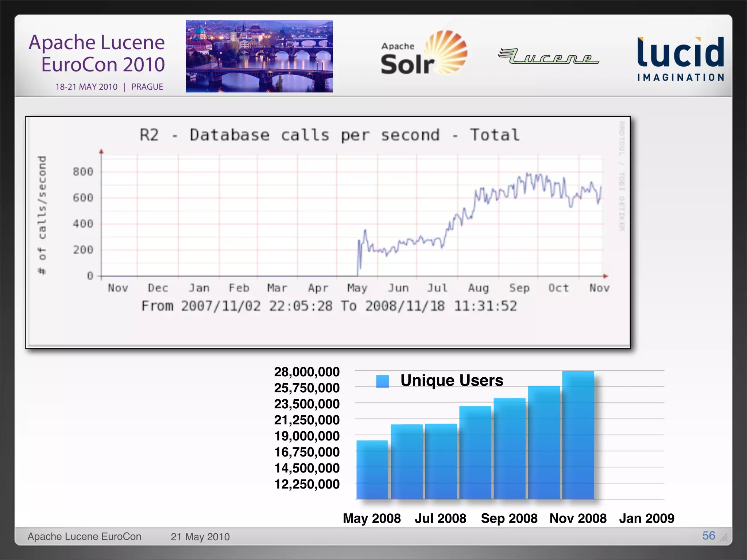Click the red arrow at x-axis end
This screenshot has width=747, height=560.
point(605,276)
